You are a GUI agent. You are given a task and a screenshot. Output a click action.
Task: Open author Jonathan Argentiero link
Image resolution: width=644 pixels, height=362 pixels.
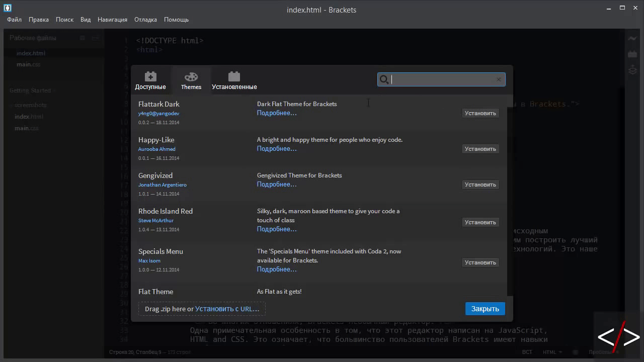163,185
